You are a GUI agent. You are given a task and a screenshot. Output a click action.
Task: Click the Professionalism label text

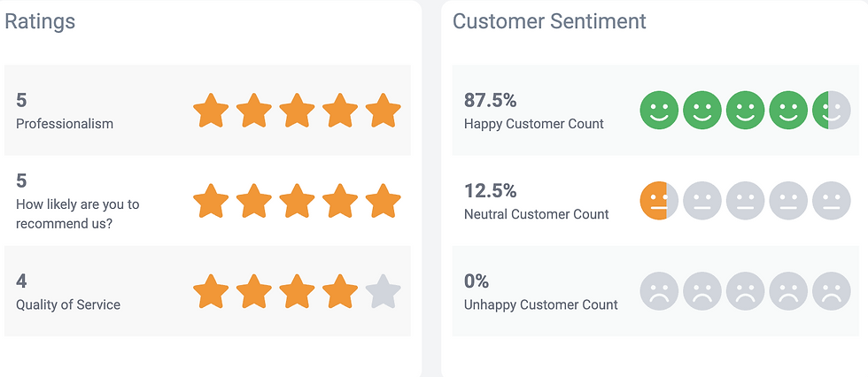(65, 124)
